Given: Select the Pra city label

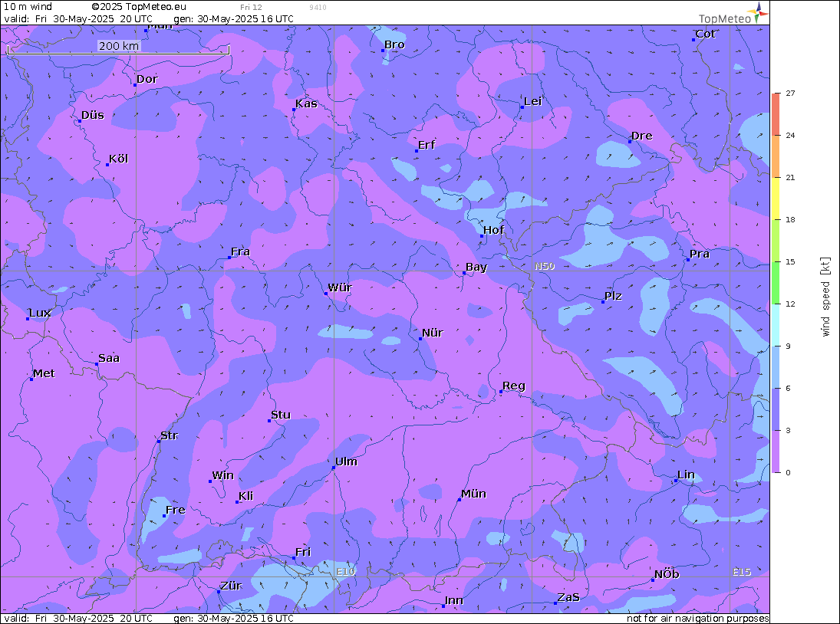Looking at the screenshot, I should pyautogui.click(x=700, y=255).
